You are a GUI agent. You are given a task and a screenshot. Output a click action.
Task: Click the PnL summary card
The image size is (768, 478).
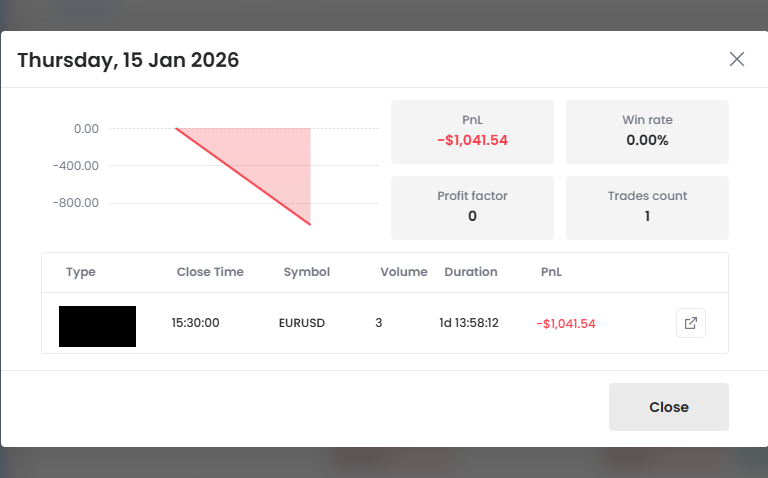click(x=472, y=131)
